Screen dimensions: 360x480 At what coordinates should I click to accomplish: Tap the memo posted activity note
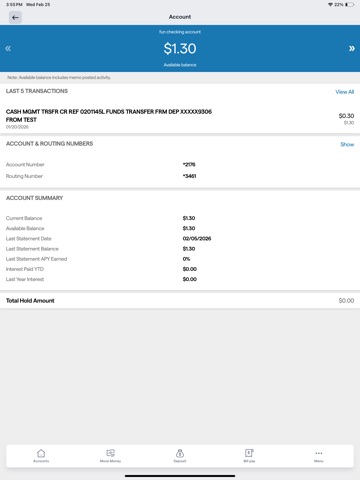click(x=59, y=77)
